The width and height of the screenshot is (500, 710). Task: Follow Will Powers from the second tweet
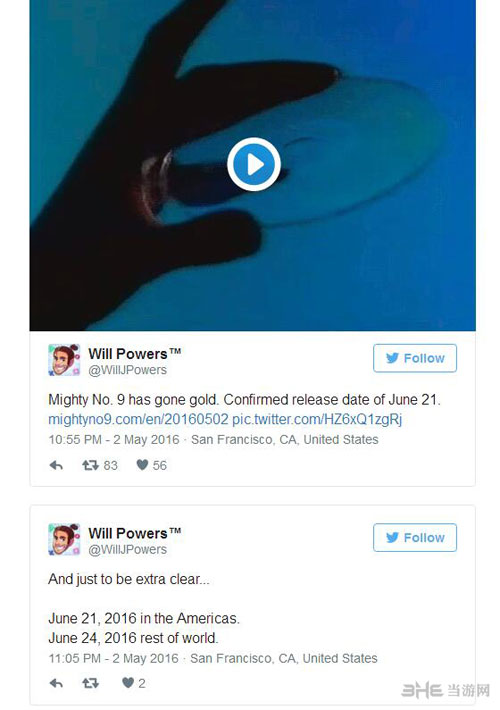tap(415, 537)
